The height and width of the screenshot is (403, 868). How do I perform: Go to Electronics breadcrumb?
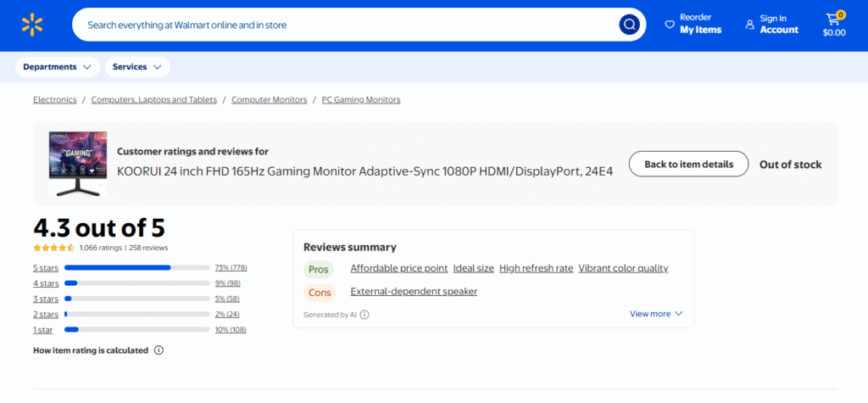tap(55, 100)
